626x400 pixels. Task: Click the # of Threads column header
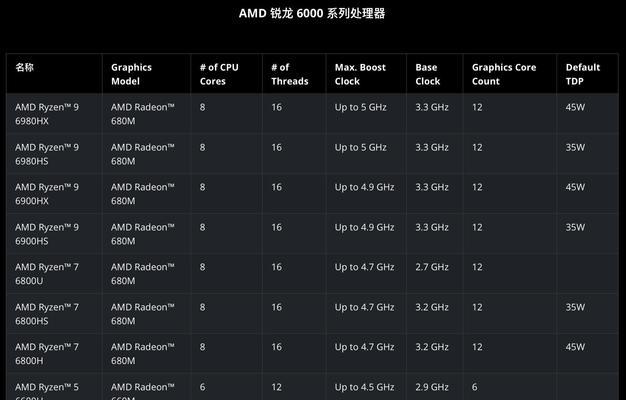[290, 74]
